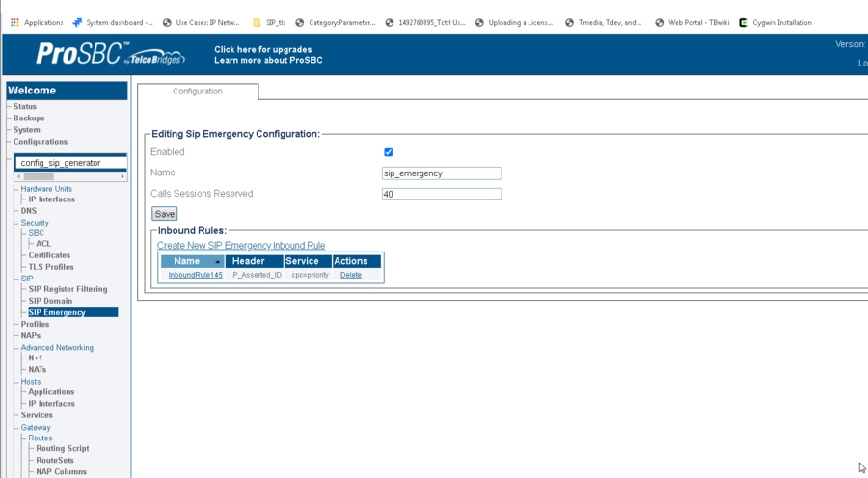868x478 pixels.
Task: Click the Calls Sessions Reserved field
Action: click(441, 194)
